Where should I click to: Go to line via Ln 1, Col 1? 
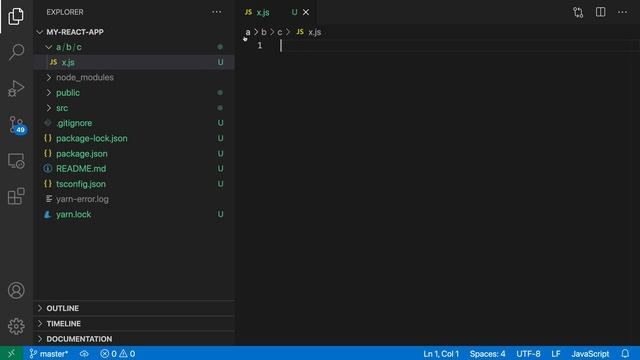pos(441,353)
